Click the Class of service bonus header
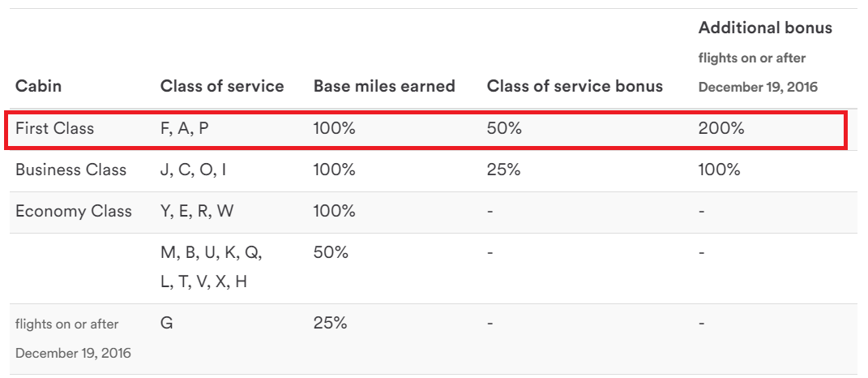The height and width of the screenshot is (378, 868). click(575, 86)
